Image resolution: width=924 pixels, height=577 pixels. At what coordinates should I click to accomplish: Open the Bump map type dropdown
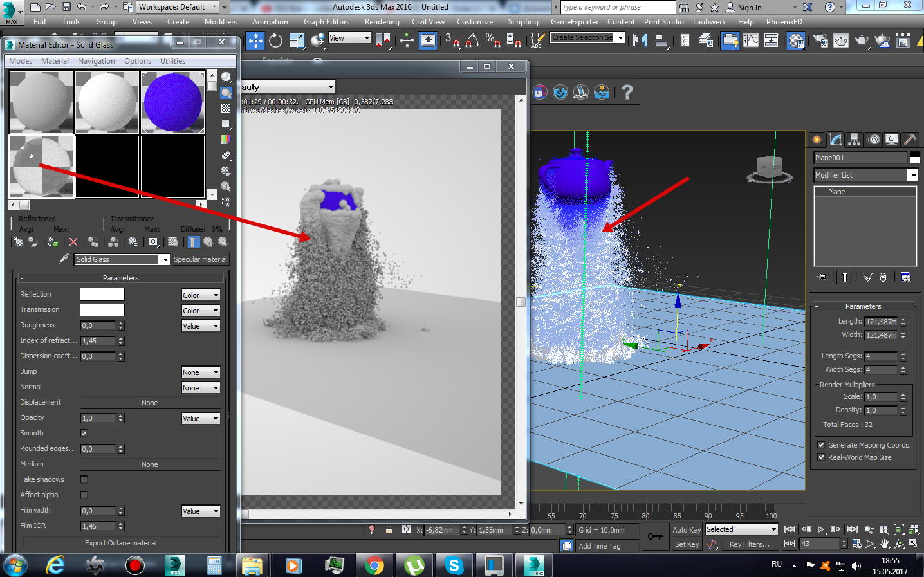pos(201,372)
